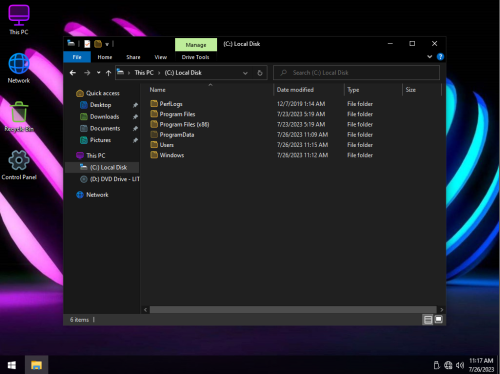Click Properties icon in quick access toolbar

tap(87, 44)
